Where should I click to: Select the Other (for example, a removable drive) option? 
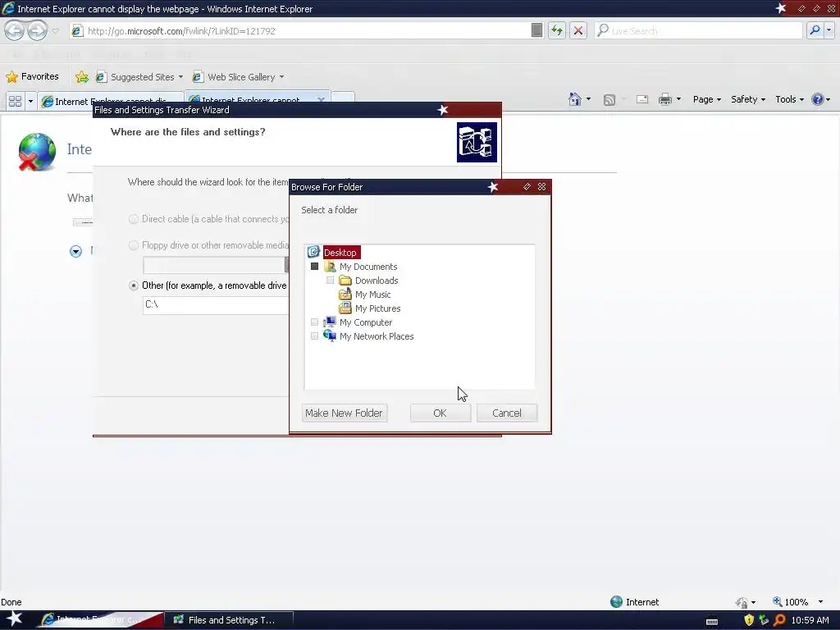point(134,285)
